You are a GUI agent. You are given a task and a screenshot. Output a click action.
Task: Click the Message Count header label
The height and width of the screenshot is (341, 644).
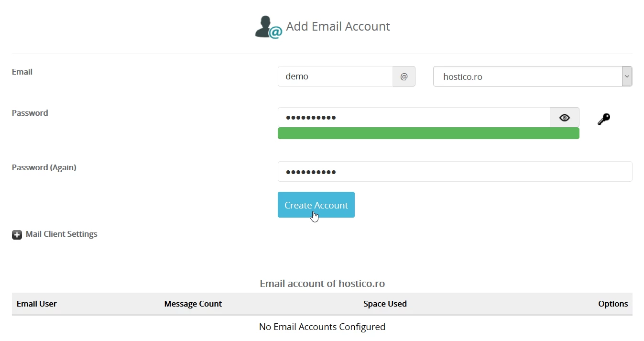pyautogui.click(x=193, y=304)
